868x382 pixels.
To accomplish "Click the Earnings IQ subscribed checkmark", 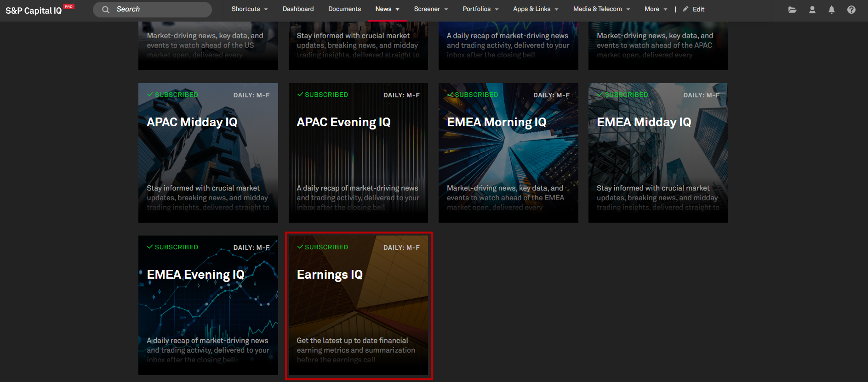I will click(300, 247).
